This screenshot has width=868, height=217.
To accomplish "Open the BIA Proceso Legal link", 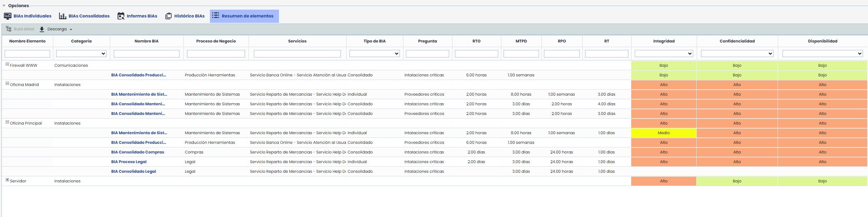I will point(129,162).
